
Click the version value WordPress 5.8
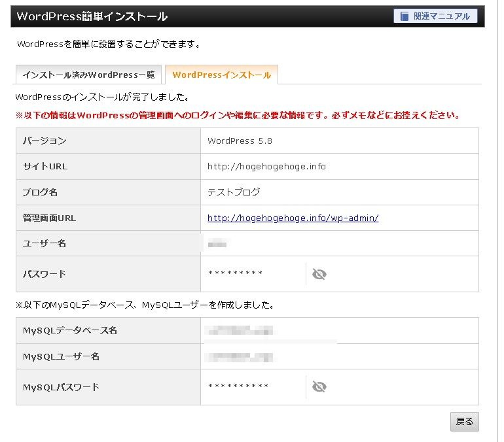[240, 141]
